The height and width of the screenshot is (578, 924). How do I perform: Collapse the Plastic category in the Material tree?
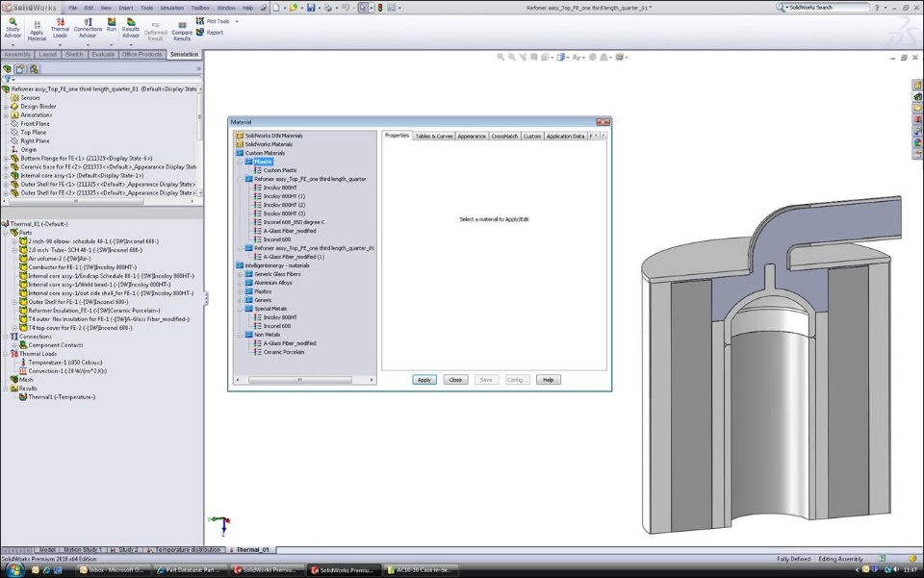(240, 162)
